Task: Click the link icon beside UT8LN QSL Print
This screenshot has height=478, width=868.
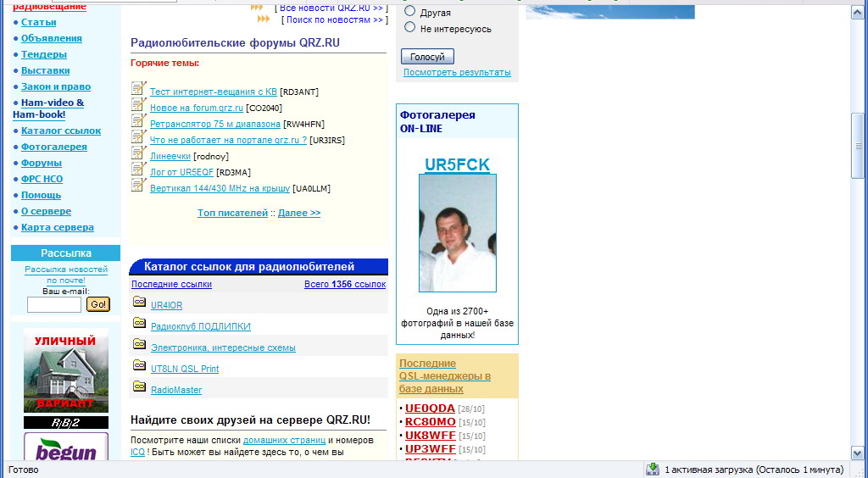Action: 140,365
